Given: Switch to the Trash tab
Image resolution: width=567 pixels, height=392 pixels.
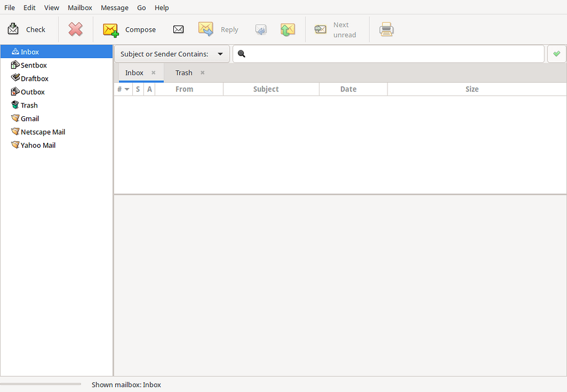Looking at the screenshot, I should click(183, 73).
